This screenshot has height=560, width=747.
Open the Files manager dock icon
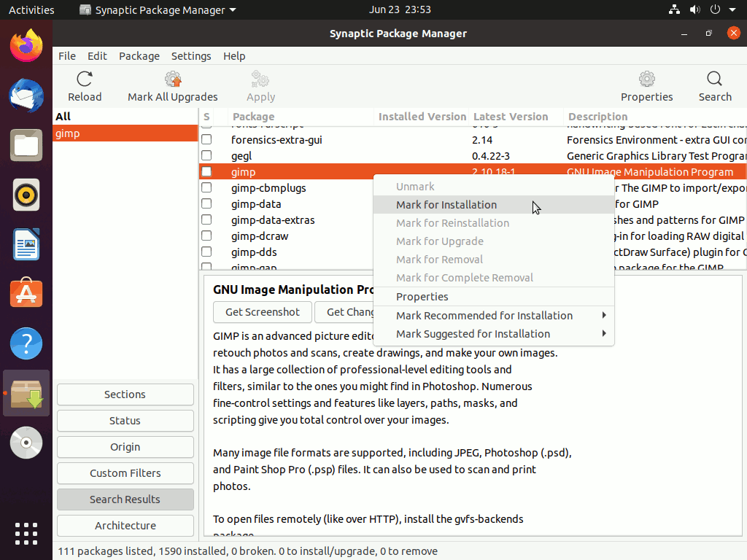pyautogui.click(x=26, y=145)
